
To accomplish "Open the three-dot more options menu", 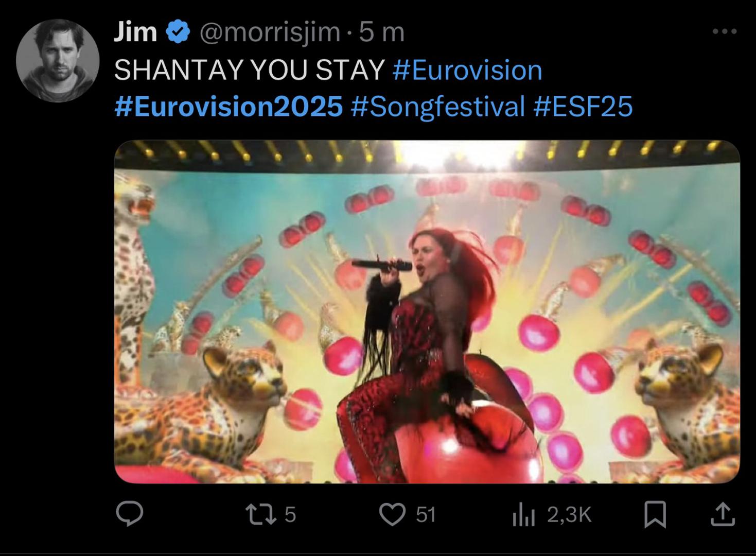I will (725, 32).
